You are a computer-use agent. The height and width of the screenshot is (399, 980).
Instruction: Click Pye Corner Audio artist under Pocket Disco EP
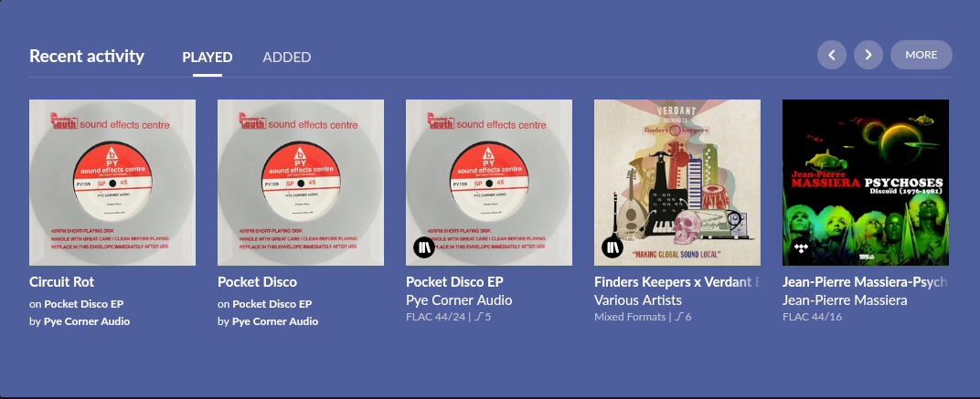459,300
